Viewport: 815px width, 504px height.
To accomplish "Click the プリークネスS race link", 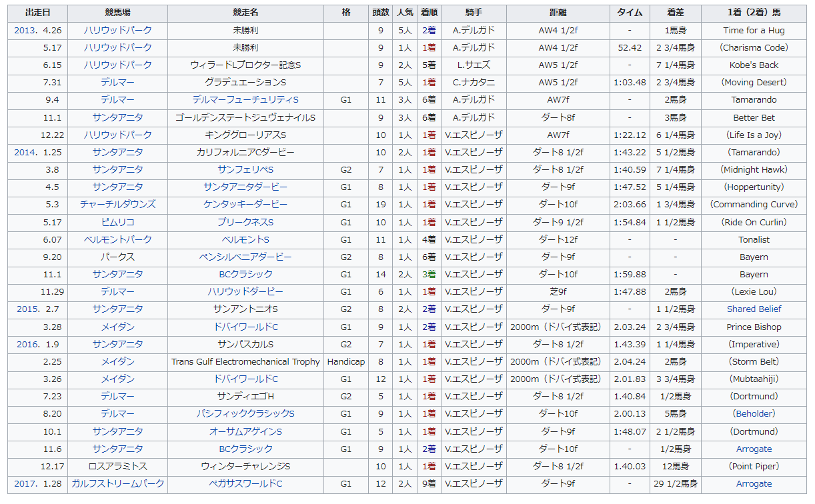I will [245, 222].
